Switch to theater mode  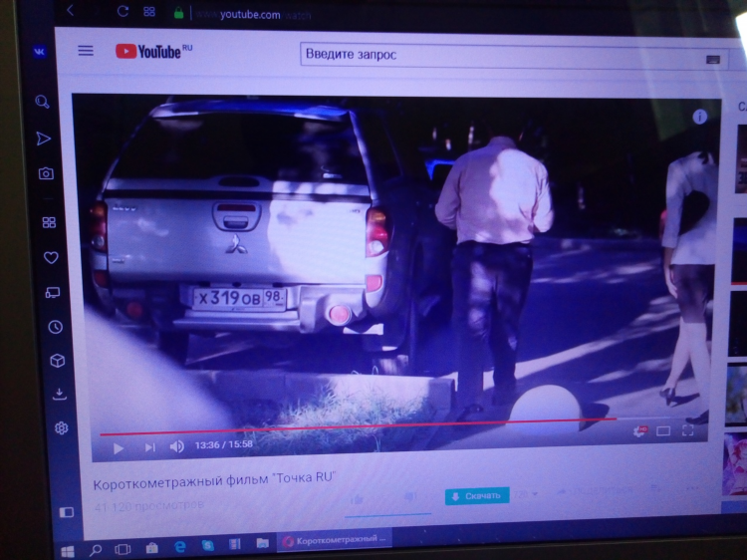(x=663, y=431)
